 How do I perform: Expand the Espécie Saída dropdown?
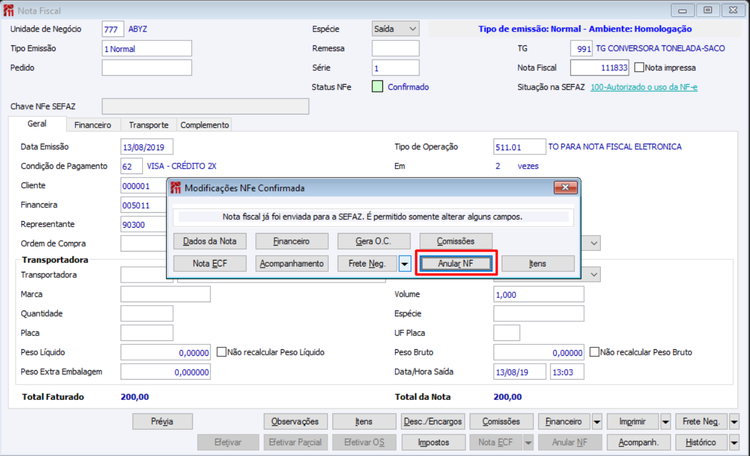point(412,29)
